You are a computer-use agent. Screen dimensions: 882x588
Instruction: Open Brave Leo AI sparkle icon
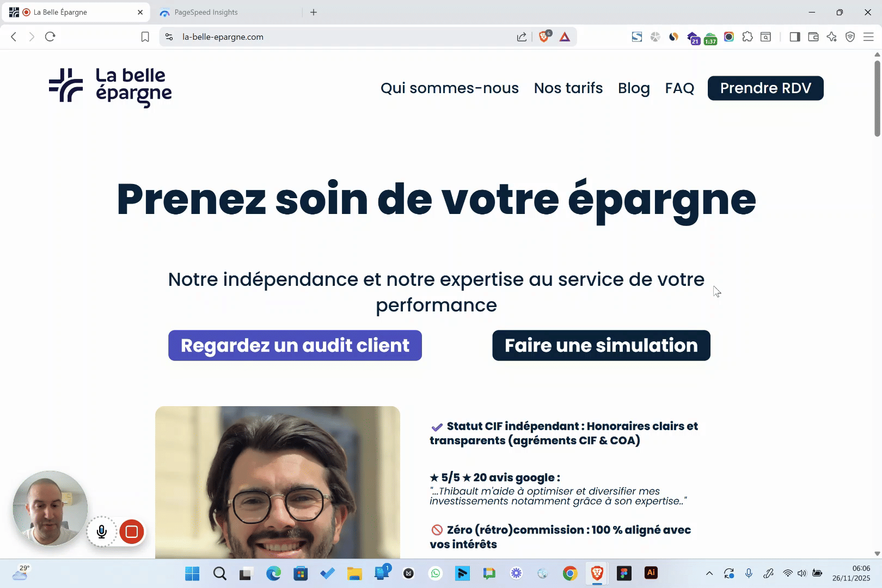tap(831, 37)
